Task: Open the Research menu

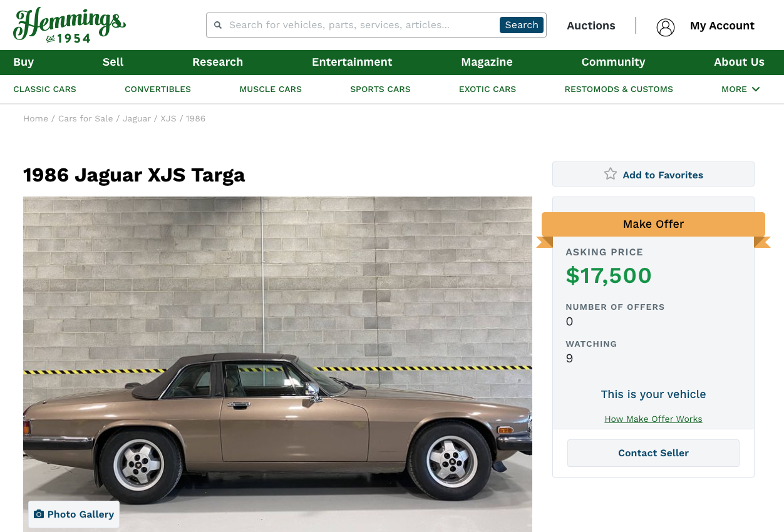Action: click(x=217, y=62)
